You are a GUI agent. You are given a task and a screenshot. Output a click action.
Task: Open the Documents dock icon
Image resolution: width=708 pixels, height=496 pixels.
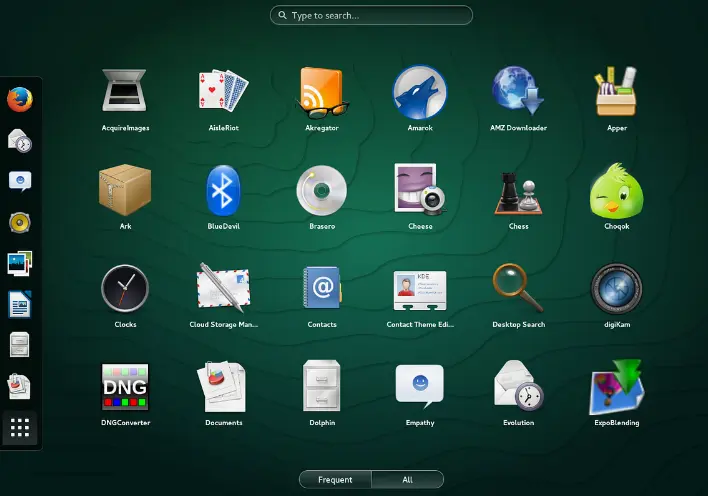pos(19,387)
